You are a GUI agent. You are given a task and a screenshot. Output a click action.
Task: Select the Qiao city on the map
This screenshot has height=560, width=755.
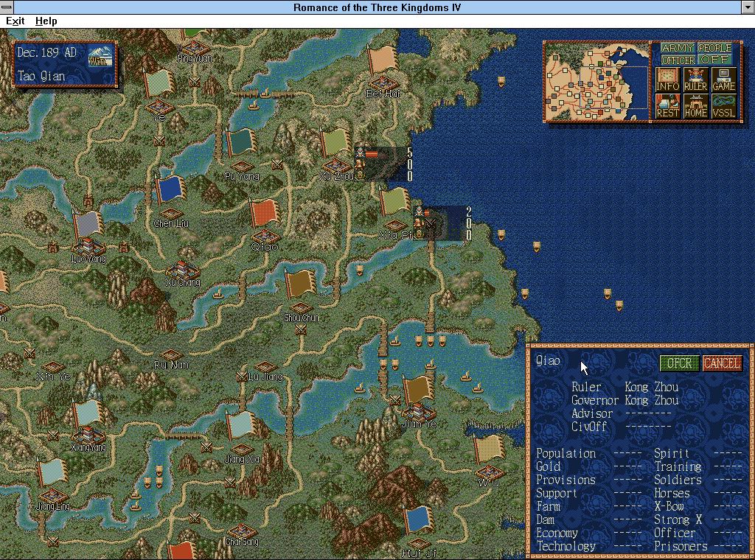(265, 237)
